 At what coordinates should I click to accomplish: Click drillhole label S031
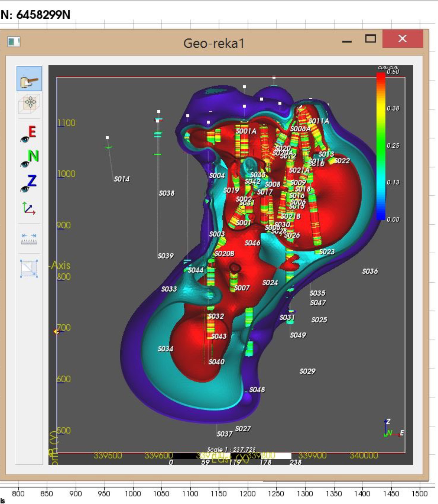click(287, 318)
